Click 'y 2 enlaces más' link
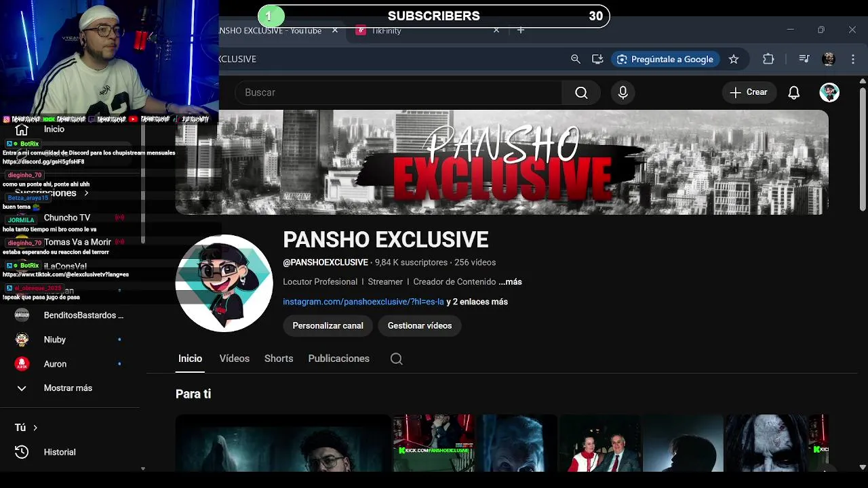868x488 pixels. pyautogui.click(x=477, y=302)
